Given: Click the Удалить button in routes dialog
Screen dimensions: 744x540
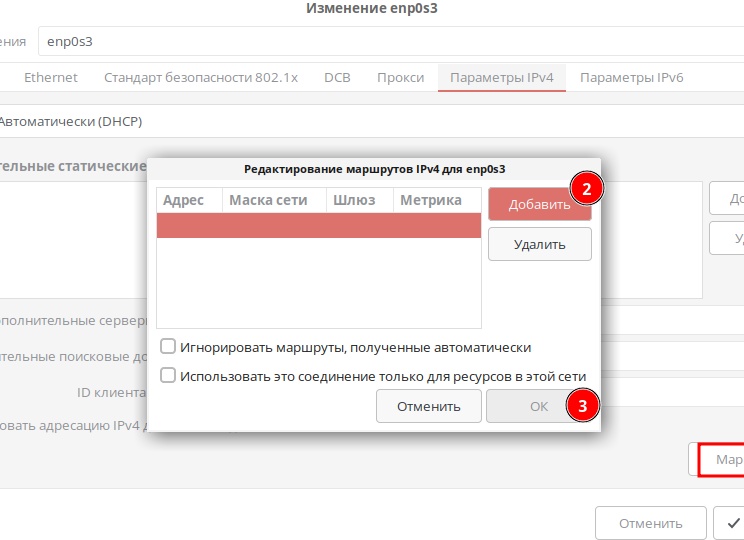Looking at the screenshot, I should click(x=539, y=244).
